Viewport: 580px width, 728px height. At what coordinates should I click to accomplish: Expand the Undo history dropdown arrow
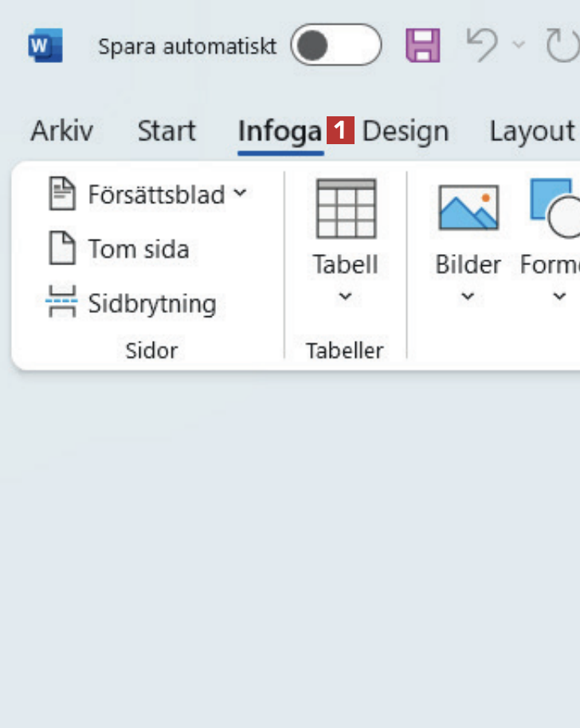pyautogui.click(x=519, y=45)
